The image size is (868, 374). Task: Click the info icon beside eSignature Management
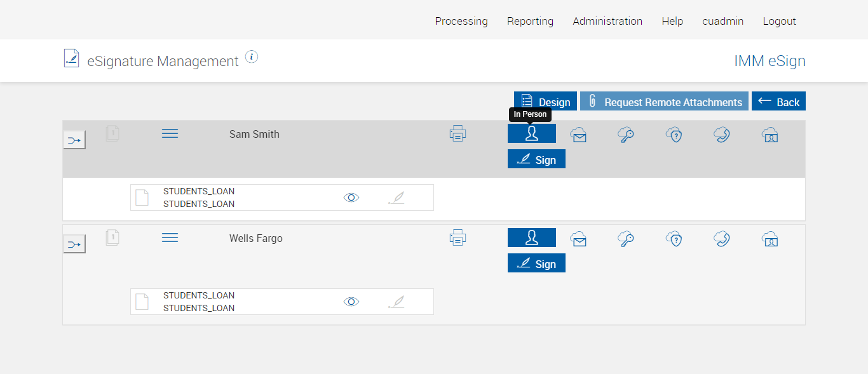click(x=252, y=57)
